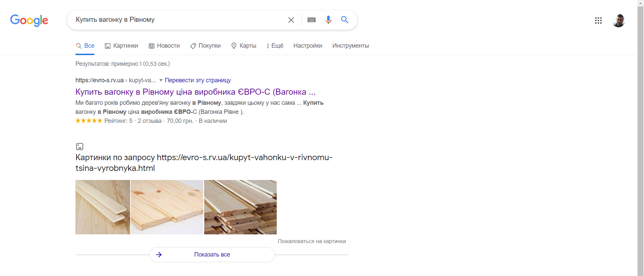Switch to the Новости tab
Viewport: 644px width, 276px height.
point(164,46)
